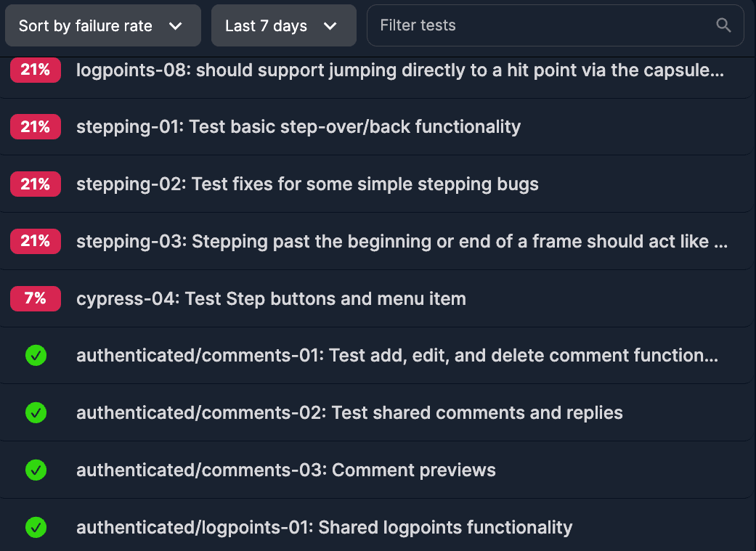Click the 21% badge next to logpoints-08
756x551 pixels.
coord(35,70)
